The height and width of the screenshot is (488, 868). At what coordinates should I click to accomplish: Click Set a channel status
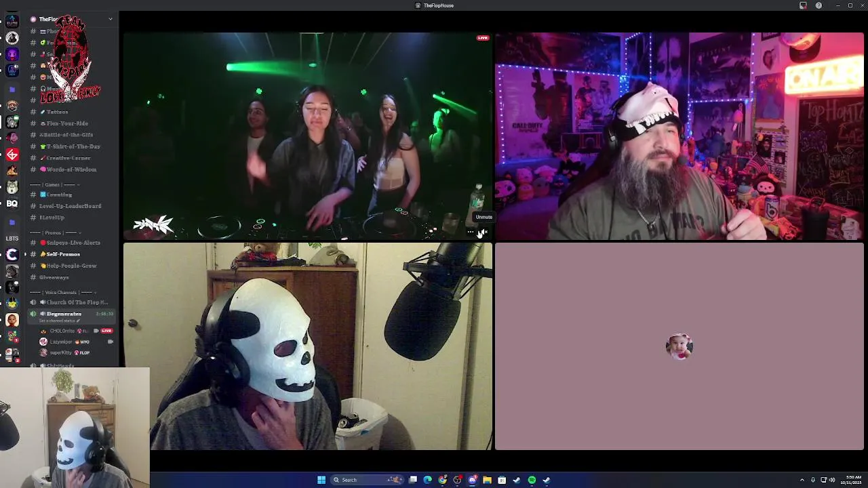tap(61, 321)
